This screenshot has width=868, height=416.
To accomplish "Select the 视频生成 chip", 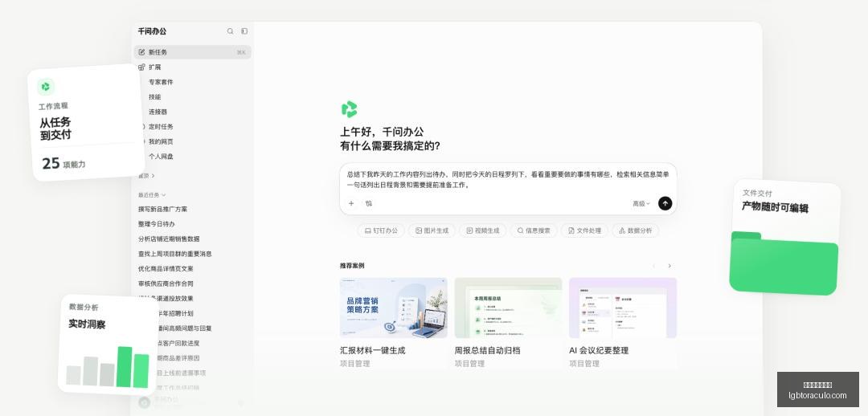I will [x=483, y=230].
